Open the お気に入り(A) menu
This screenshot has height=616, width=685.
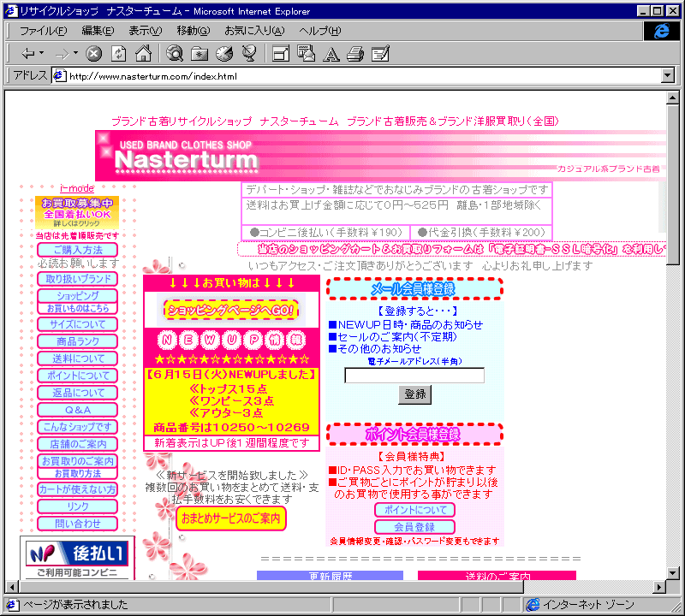tap(254, 31)
